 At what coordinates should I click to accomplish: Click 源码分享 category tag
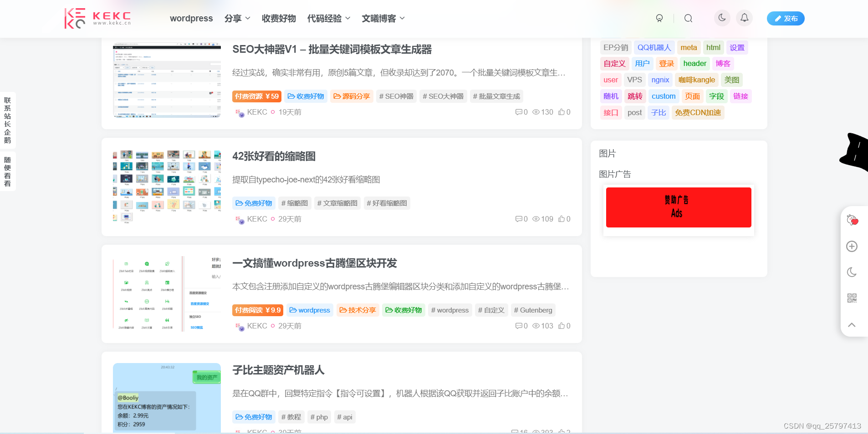point(352,96)
